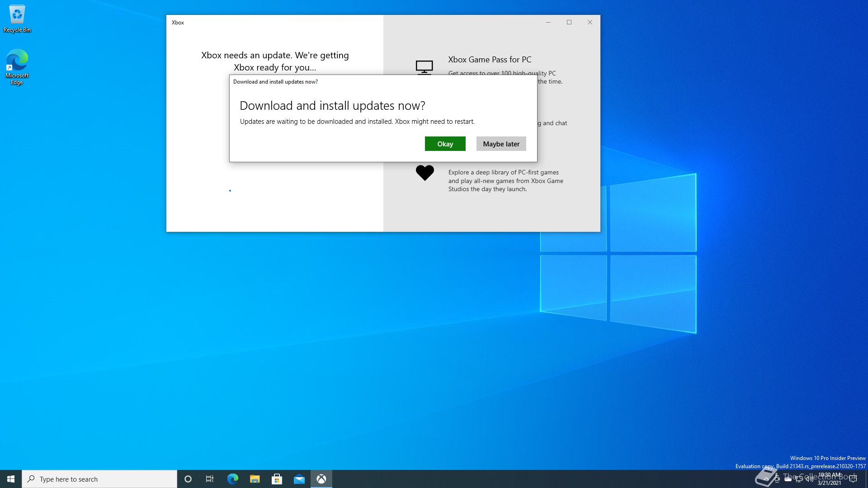
Task: Open the Xbox app taskbar icon
Action: click(321, 479)
